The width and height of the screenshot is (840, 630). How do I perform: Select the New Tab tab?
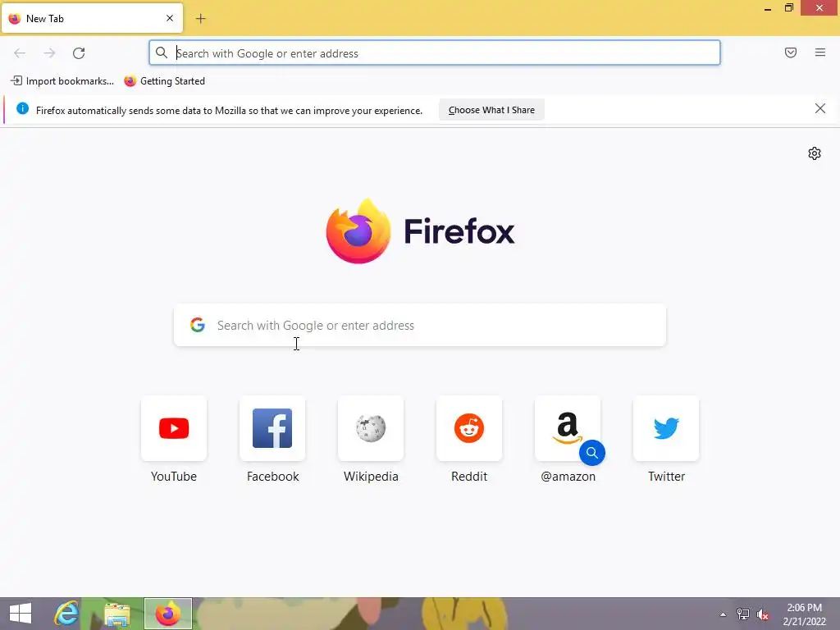(92, 18)
